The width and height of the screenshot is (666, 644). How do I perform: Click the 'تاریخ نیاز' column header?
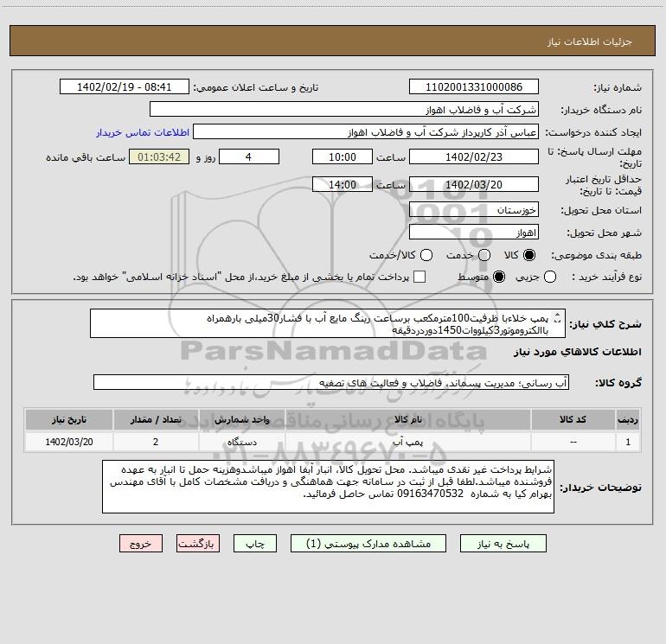point(69,419)
